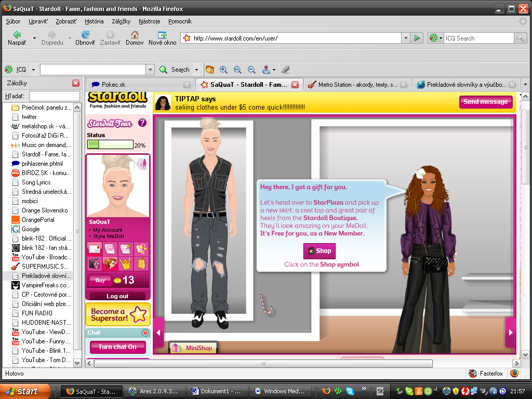Screen dimensions: 532x399
Task: Open the Súbor menu
Action: point(13,21)
